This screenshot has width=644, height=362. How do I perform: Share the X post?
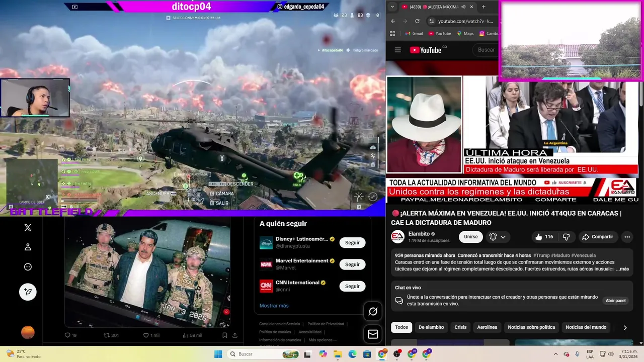(234, 335)
